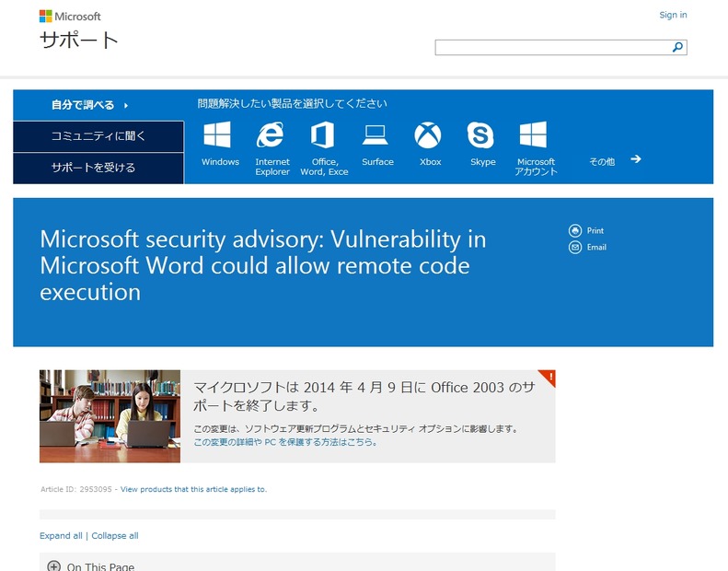Click the Surface label text
The height and width of the screenshot is (571, 728).
click(377, 162)
